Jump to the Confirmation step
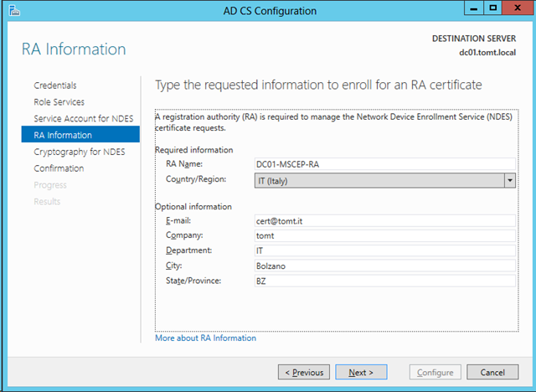Image resolution: width=536 pixels, height=392 pixels. pyautogui.click(x=59, y=168)
